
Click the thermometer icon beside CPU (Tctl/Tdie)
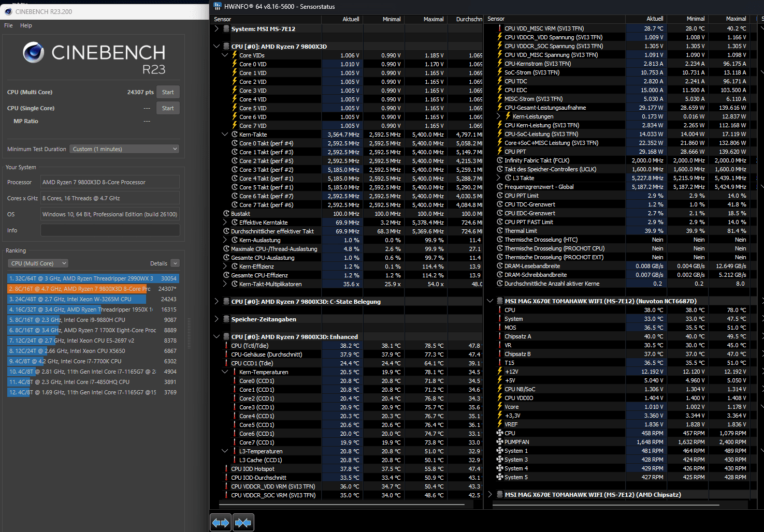pos(226,345)
